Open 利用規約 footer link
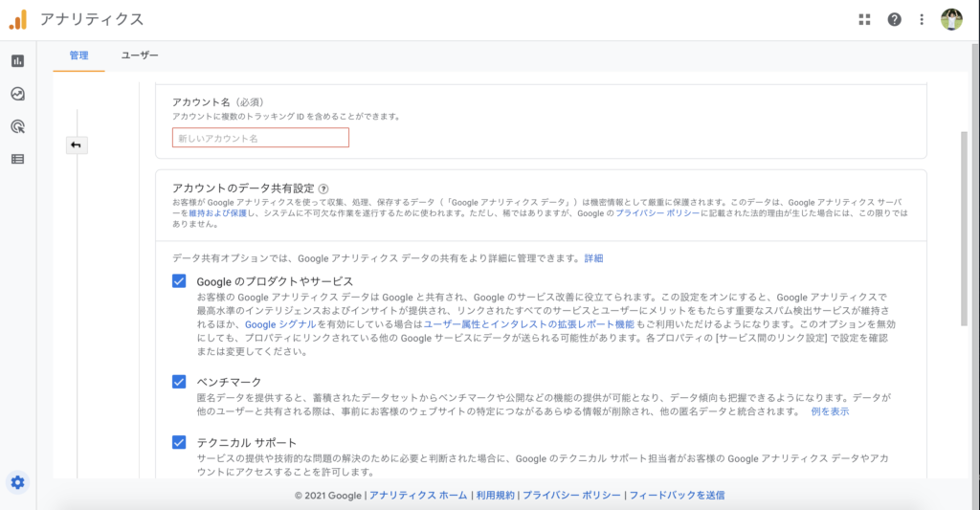Screen dimensions: 980x510 495,495
